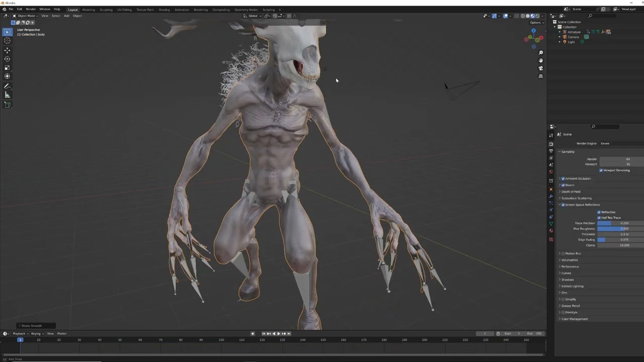Open the View Layer properties tab icon
Image resolution: width=644 pixels, height=362 pixels.
pos(551,158)
